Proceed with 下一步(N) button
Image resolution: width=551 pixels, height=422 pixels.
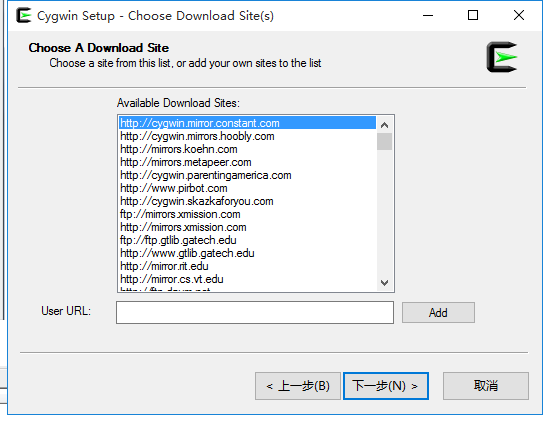pos(385,386)
